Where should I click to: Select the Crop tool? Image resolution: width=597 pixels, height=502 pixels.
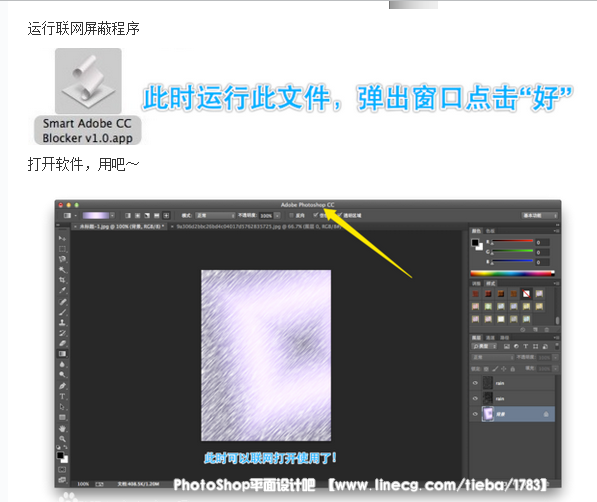click(x=62, y=280)
